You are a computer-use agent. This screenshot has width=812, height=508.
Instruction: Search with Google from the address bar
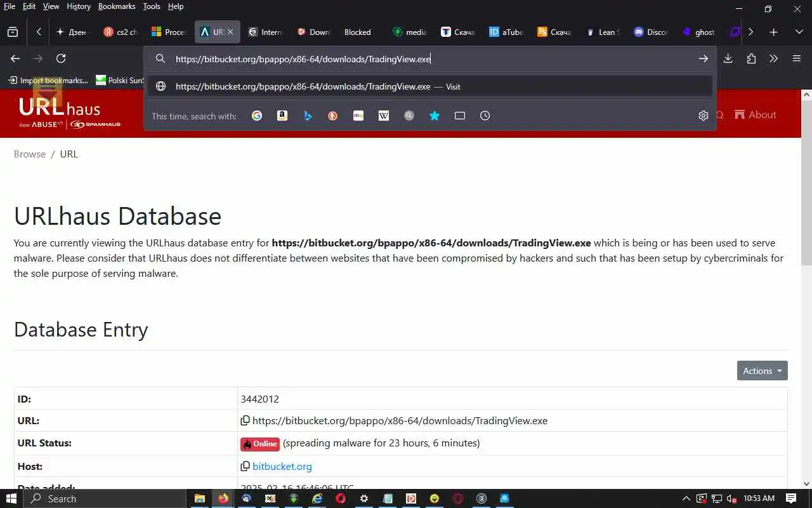[x=257, y=116]
